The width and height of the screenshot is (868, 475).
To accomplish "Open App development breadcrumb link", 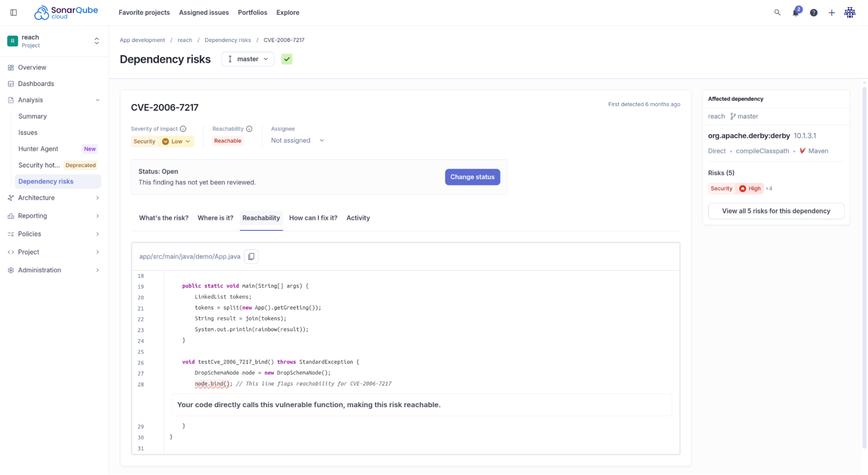I will tap(142, 40).
